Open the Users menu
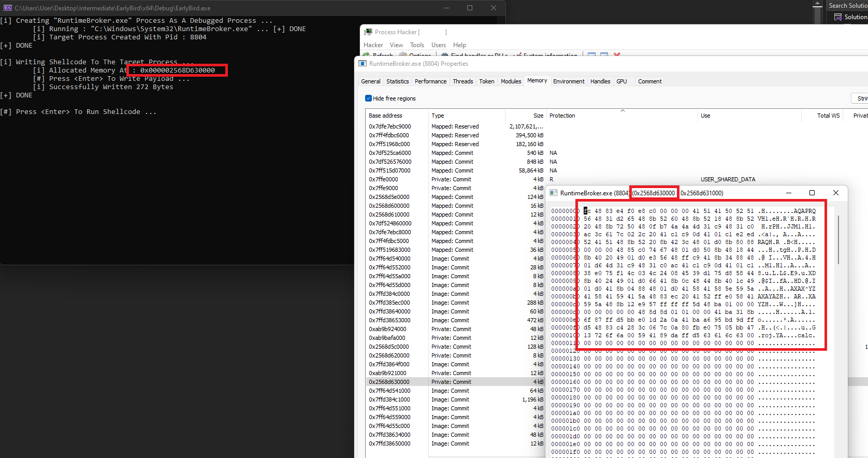 click(x=439, y=45)
